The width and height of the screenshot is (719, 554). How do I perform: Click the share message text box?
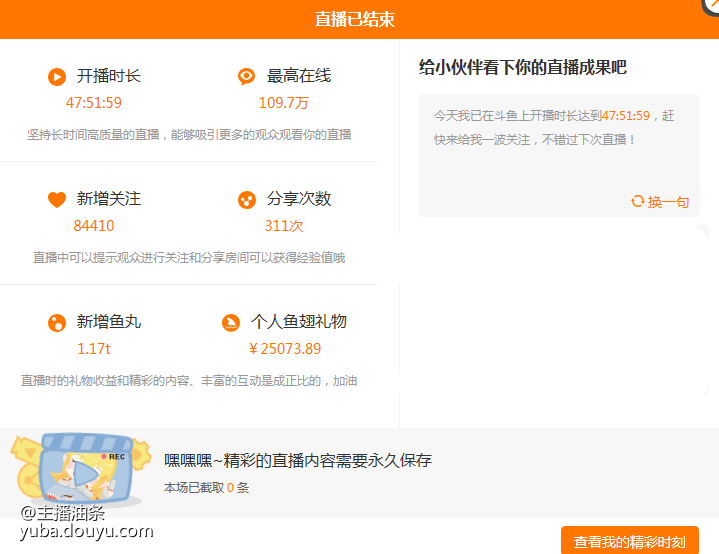(559, 155)
